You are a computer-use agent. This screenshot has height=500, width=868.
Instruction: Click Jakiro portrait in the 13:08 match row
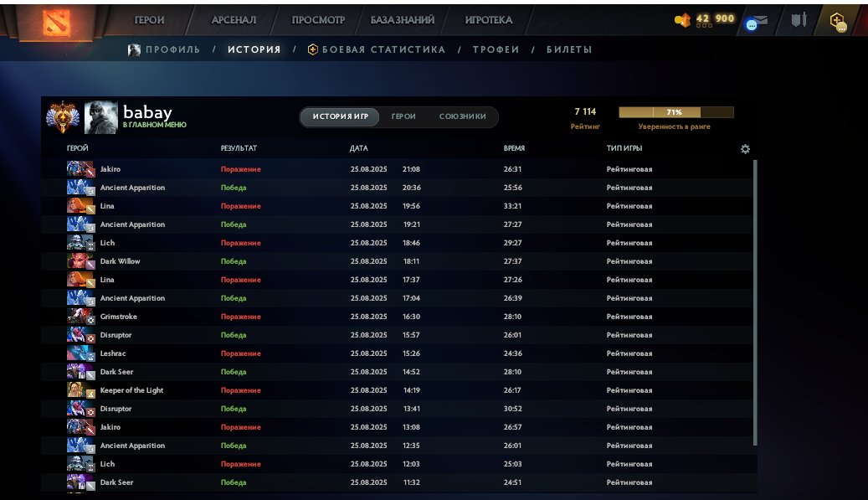tap(81, 427)
